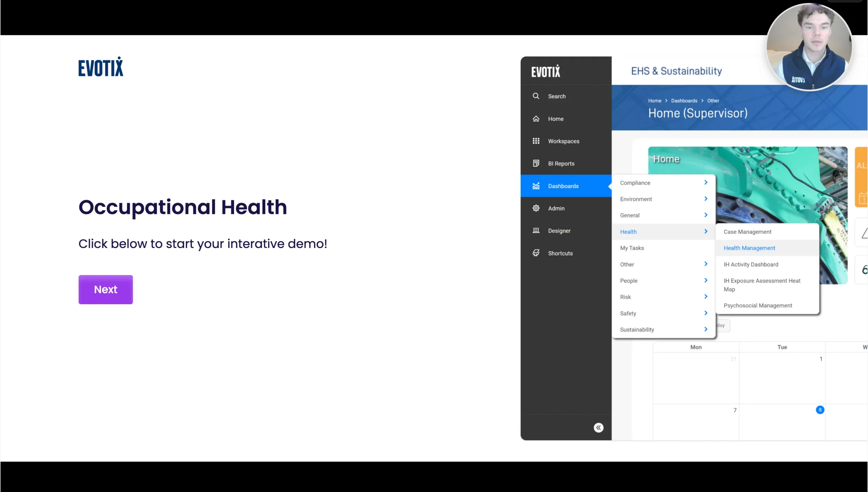Viewport: 868px width, 492px height.
Task: Click the Sustainability category label
Action: 637,329
